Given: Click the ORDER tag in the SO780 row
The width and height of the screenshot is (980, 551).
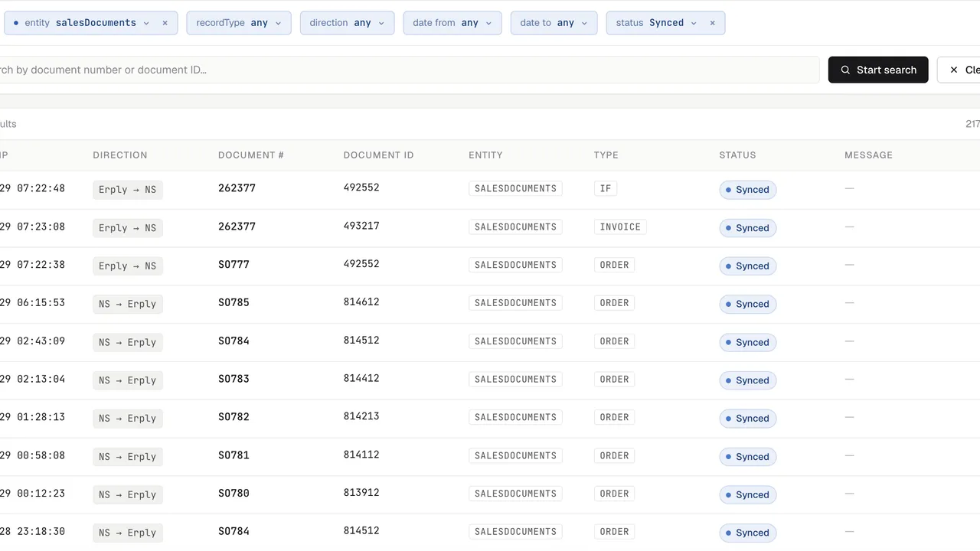Looking at the screenshot, I should (614, 494).
